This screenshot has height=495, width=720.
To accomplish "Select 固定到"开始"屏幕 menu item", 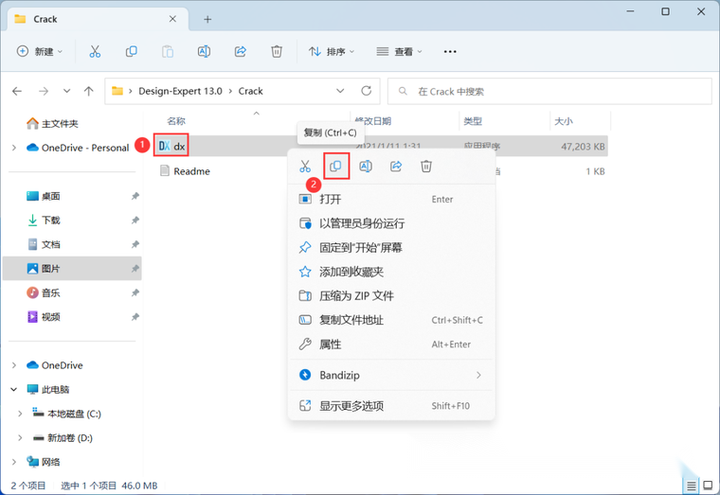I will [x=391, y=248].
